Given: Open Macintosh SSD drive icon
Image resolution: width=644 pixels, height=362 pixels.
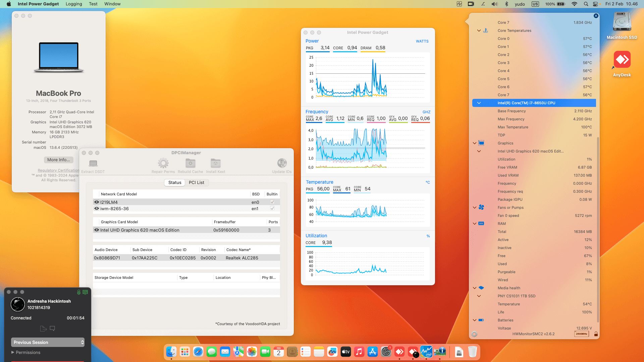Looking at the screenshot, I should coord(622,22).
